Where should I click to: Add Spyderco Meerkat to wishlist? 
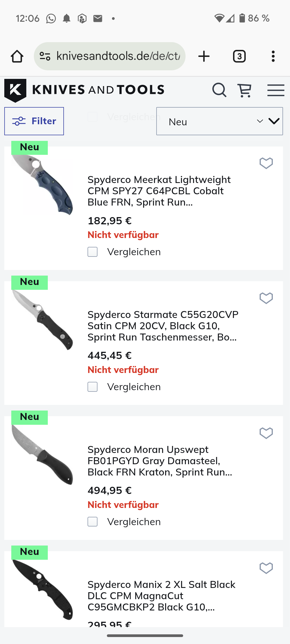tap(266, 163)
